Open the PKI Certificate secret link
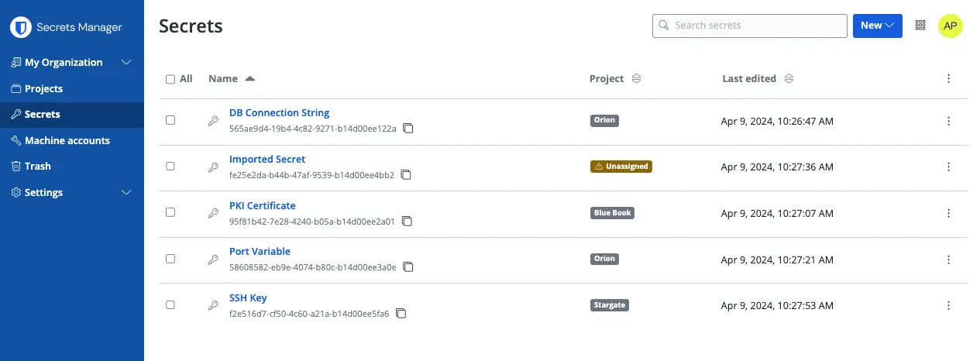Viewport: 980px width, 361px height. [262, 205]
